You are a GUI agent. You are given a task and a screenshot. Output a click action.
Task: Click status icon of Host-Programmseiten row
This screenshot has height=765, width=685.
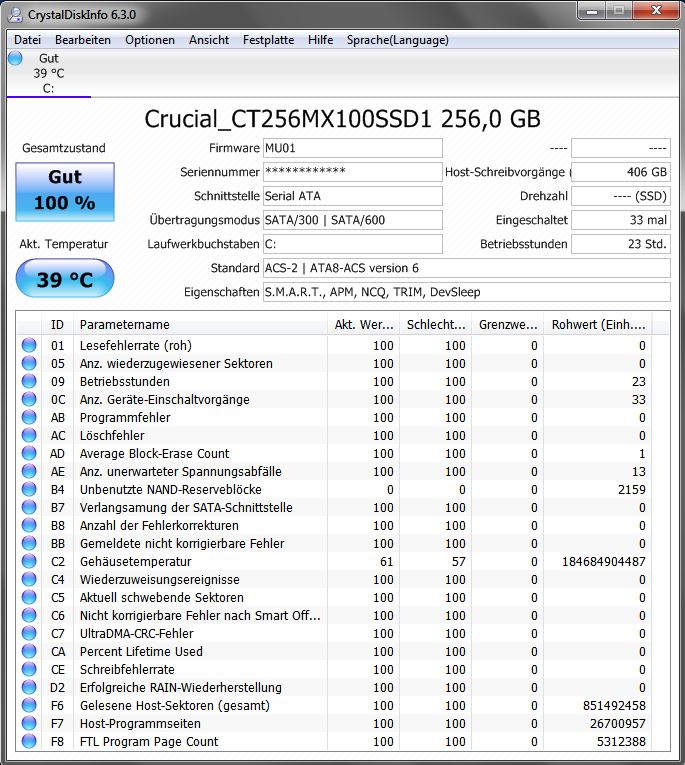(29, 724)
